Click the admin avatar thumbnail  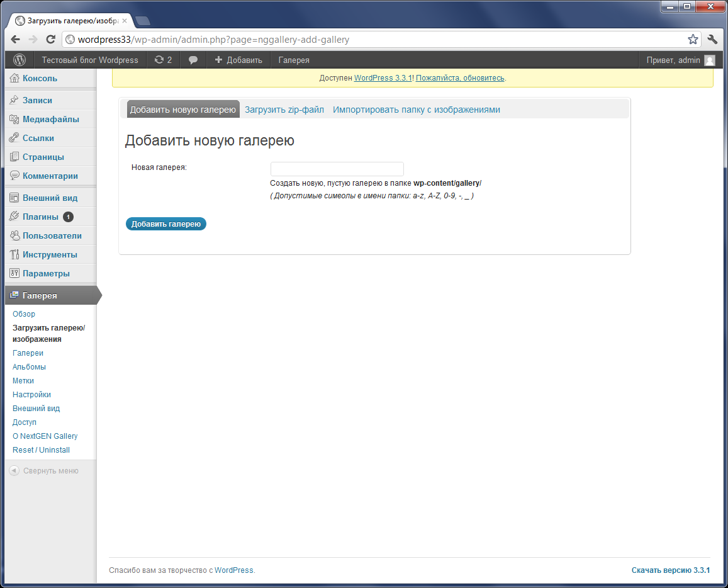pos(709,60)
